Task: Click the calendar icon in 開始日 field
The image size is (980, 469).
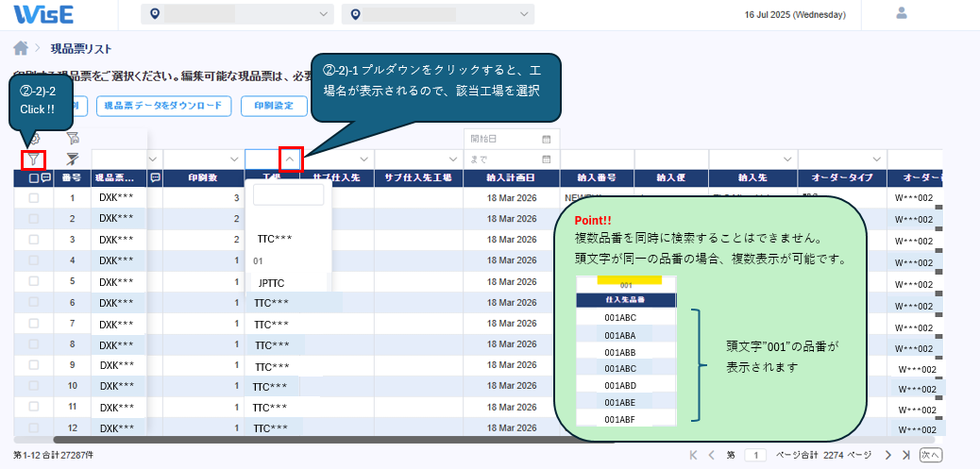Action: pyautogui.click(x=546, y=139)
